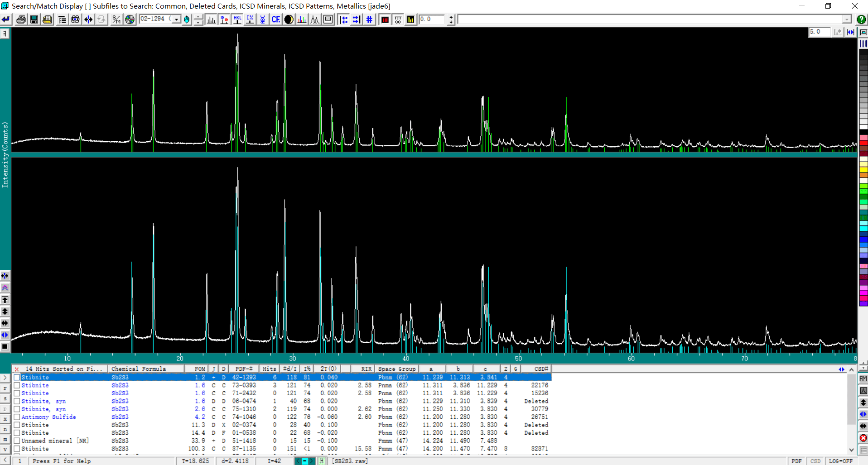Click the atom structure icon

coord(75,19)
